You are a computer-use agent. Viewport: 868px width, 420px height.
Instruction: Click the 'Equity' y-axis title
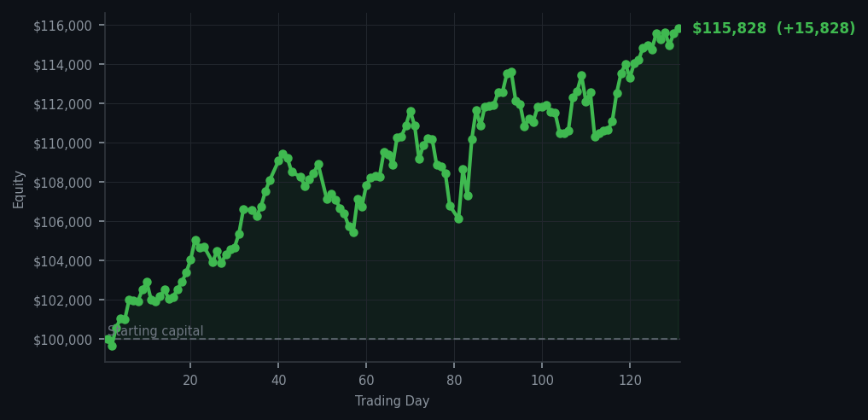(19, 190)
